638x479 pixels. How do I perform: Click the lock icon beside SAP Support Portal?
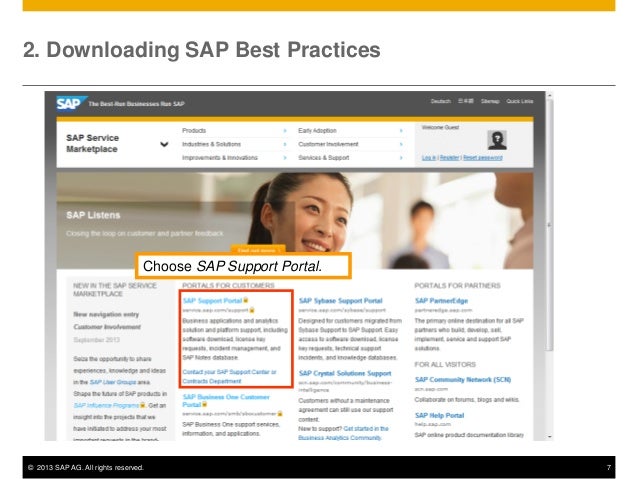click(x=246, y=300)
